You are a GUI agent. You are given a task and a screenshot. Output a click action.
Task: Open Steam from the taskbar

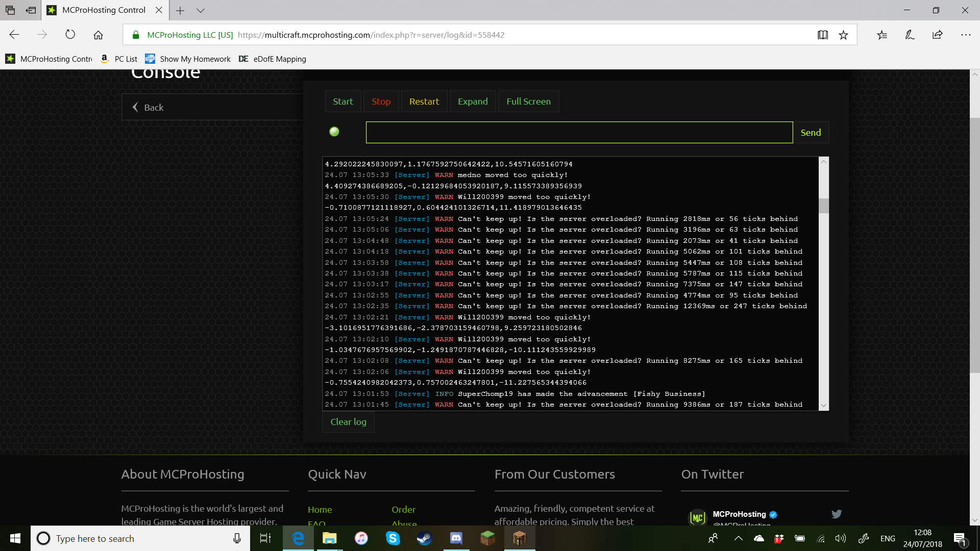[424, 538]
